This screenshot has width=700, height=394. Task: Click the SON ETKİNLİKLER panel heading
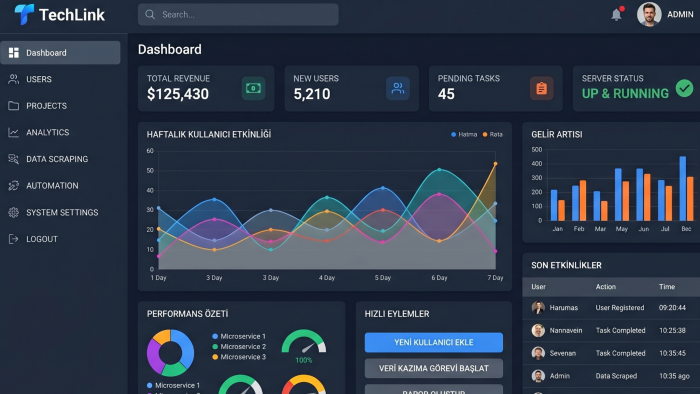(x=566, y=265)
